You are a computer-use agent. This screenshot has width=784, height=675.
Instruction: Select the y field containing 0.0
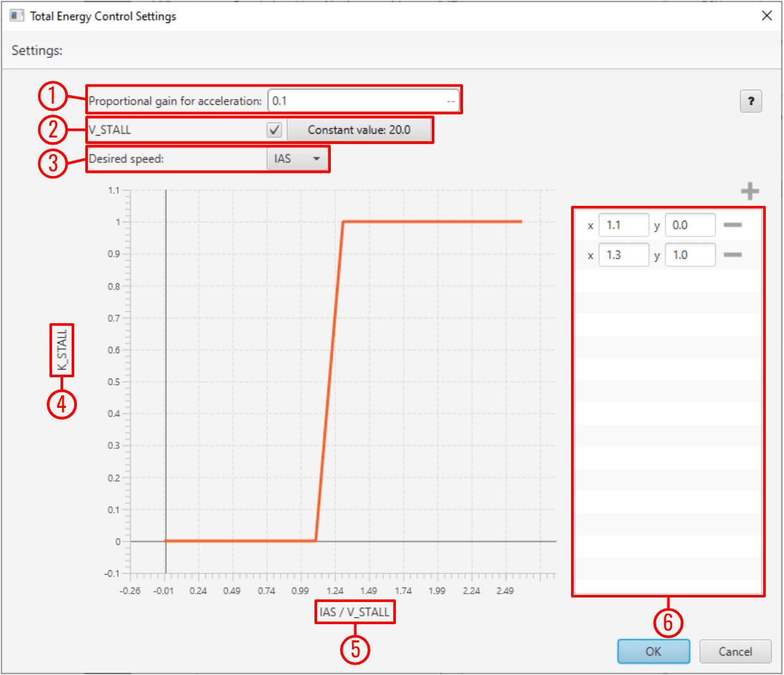pyautogui.click(x=690, y=225)
